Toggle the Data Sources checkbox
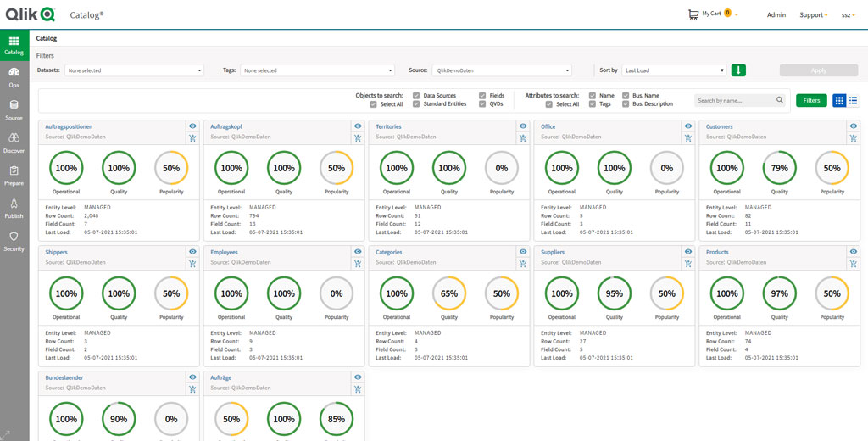The image size is (868, 441). coord(416,95)
